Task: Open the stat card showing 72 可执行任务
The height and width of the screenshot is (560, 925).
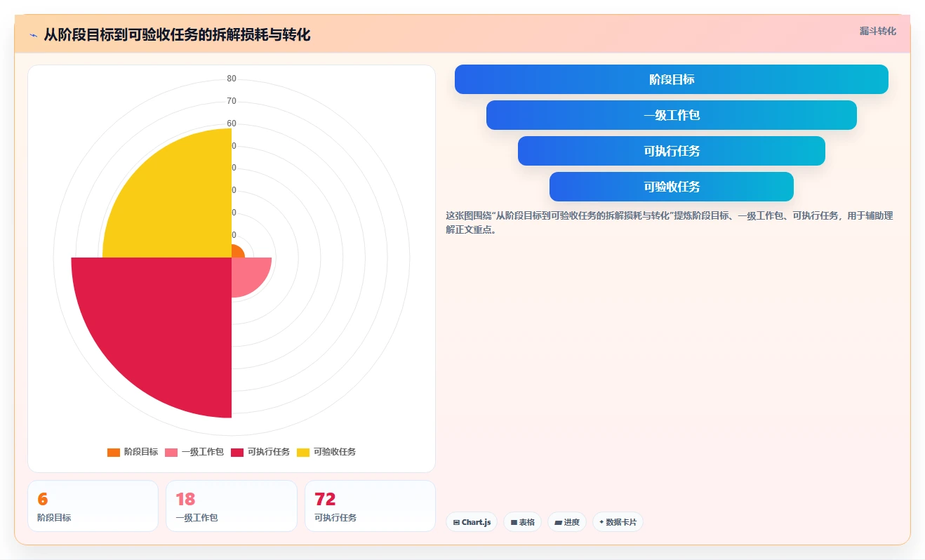Action: pos(370,506)
